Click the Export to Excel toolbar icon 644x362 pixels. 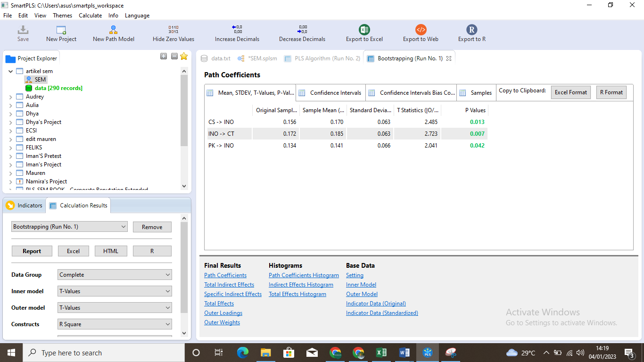click(x=364, y=30)
